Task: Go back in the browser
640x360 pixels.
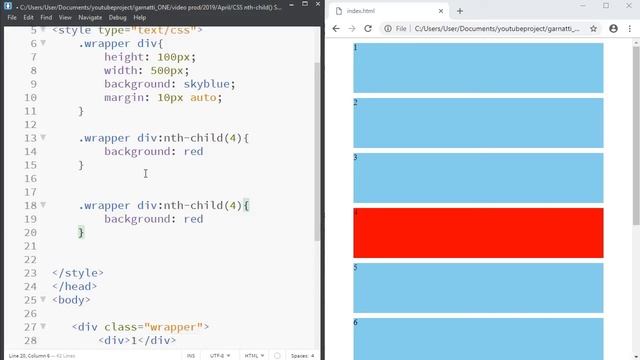Action: (336, 29)
